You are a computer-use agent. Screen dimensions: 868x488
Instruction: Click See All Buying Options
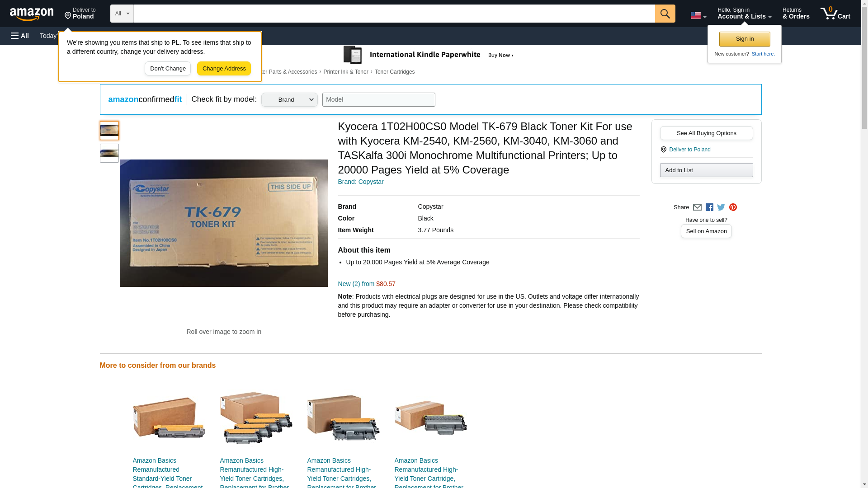[706, 133]
